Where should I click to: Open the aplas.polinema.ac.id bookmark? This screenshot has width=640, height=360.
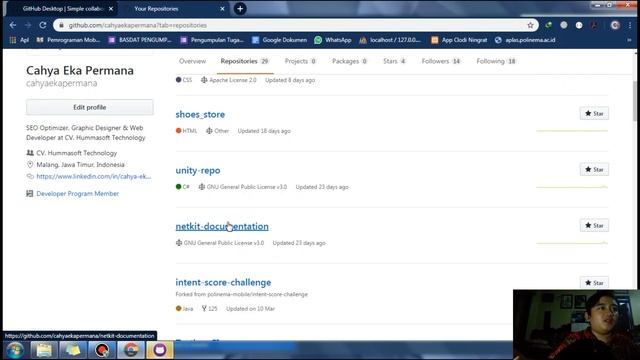click(x=525, y=40)
